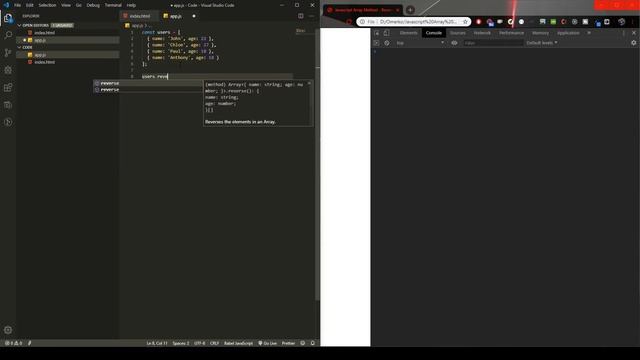Screen dimensions: 640x360
Task: Switch to the DevTools Network tab
Action: coord(482,33)
